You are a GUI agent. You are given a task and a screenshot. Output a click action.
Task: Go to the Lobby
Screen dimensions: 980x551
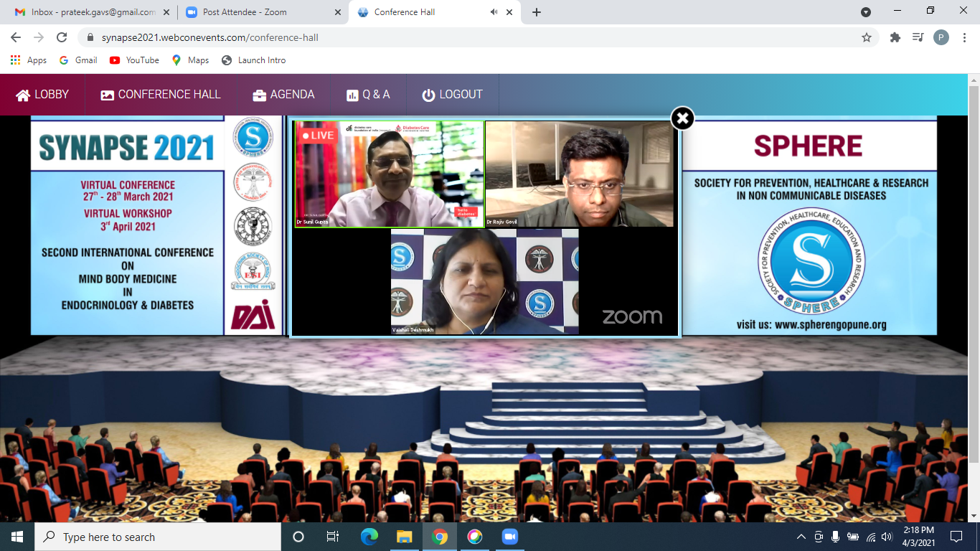pyautogui.click(x=42, y=95)
